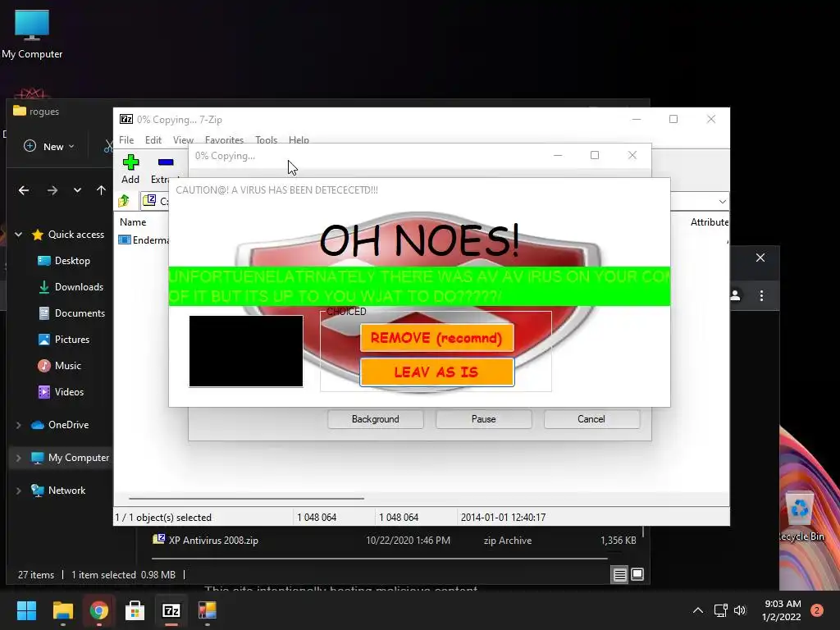Viewport: 840px width, 630px height.
Task: Pause the copying operation
Action: (x=484, y=419)
